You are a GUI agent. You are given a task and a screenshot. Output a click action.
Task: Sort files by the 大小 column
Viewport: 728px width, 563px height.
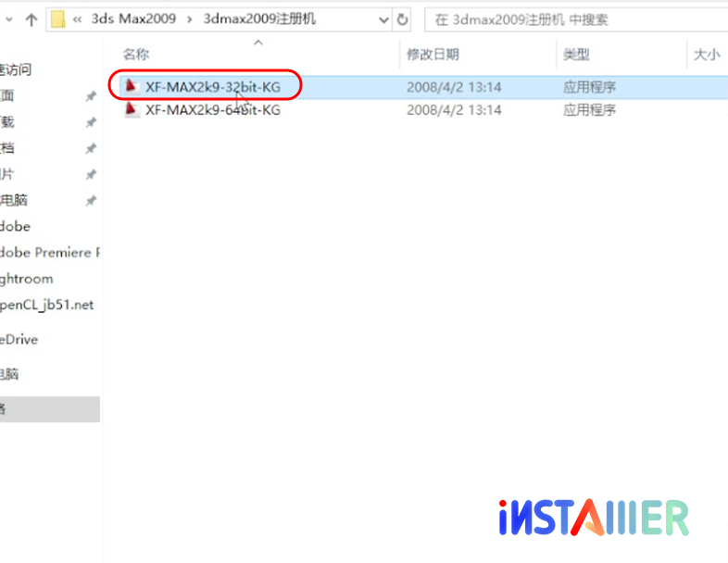click(x=707, y=55)
